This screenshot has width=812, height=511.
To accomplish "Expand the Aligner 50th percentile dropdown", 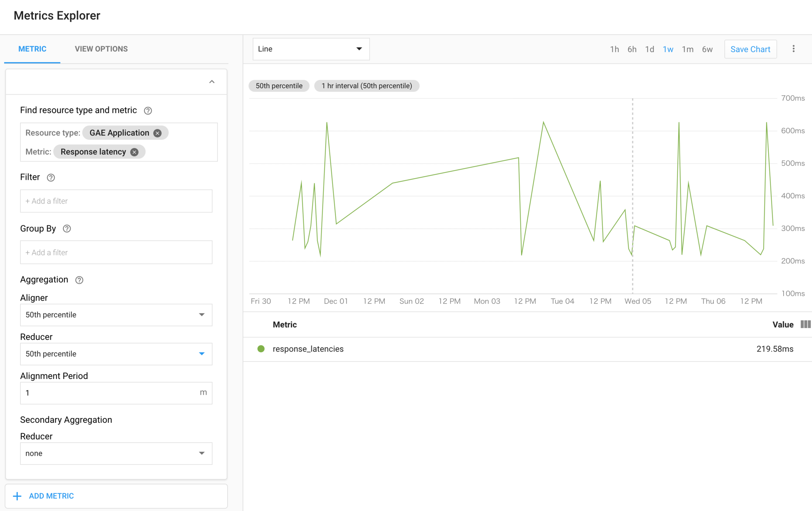I will 116,315.
